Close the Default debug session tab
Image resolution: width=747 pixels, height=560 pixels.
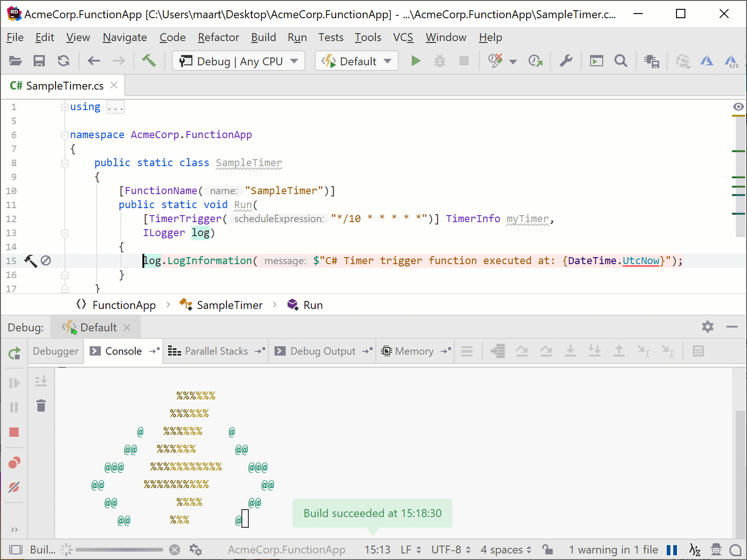point(127,328)
